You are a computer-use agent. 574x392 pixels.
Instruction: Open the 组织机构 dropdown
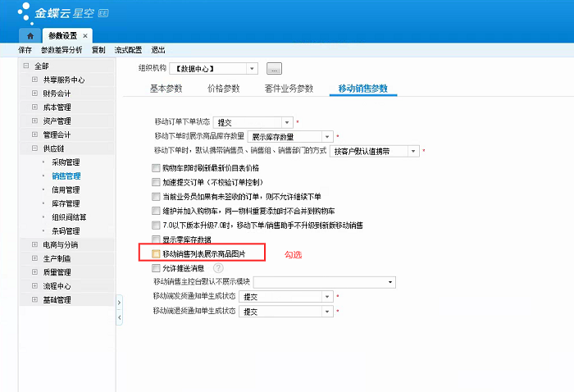click(x=252, y=68)
